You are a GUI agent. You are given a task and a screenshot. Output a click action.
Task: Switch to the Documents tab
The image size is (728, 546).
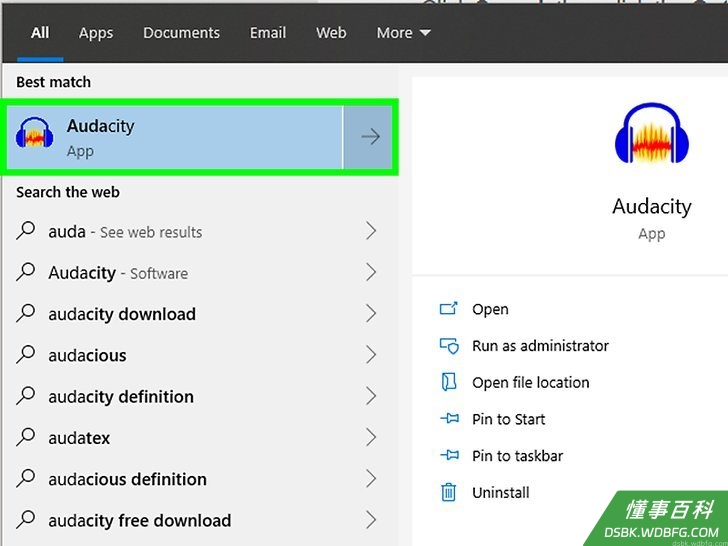coord(182,33)
